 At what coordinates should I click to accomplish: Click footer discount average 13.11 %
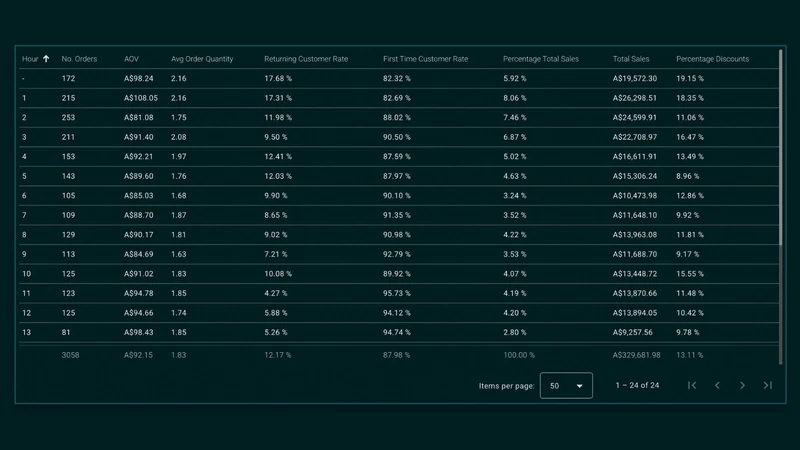point(690,355)
